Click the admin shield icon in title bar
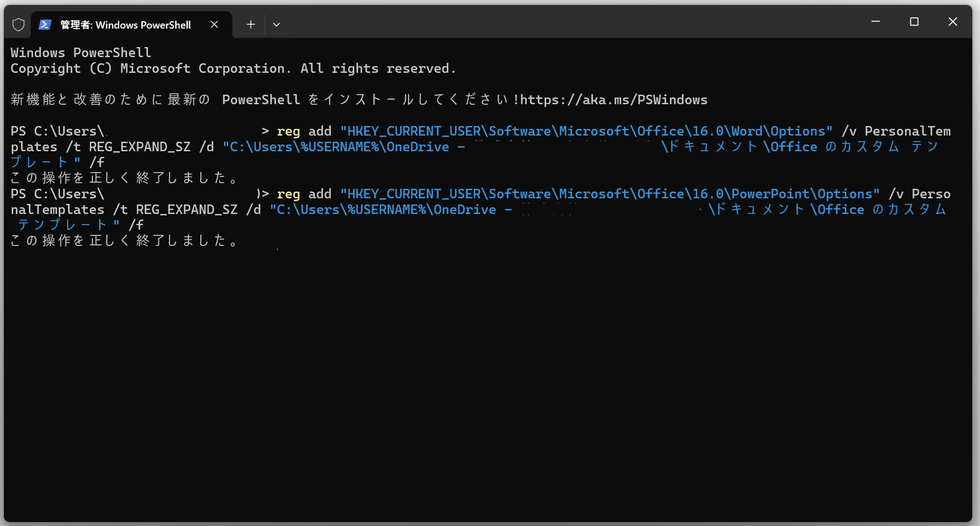Viewport: 980px width, 526px height. pyautogui.click(x=18, y=25)
